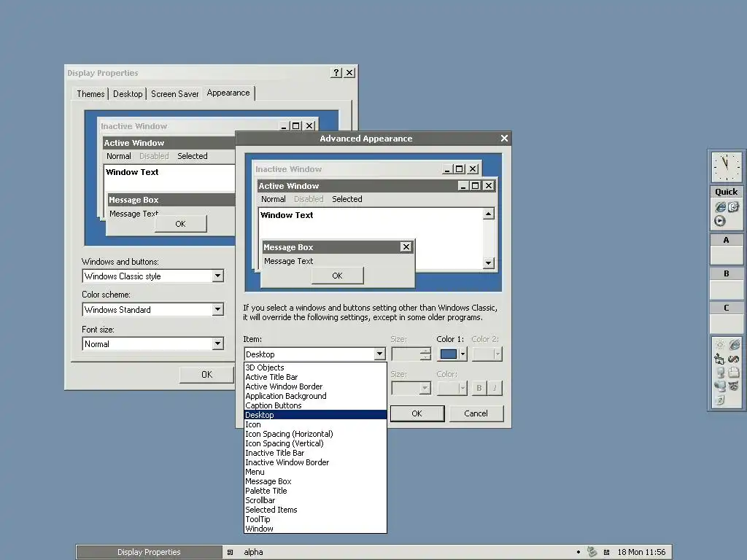
Task: Select Inactive Title Bar in the list
Action: (315, 453)
